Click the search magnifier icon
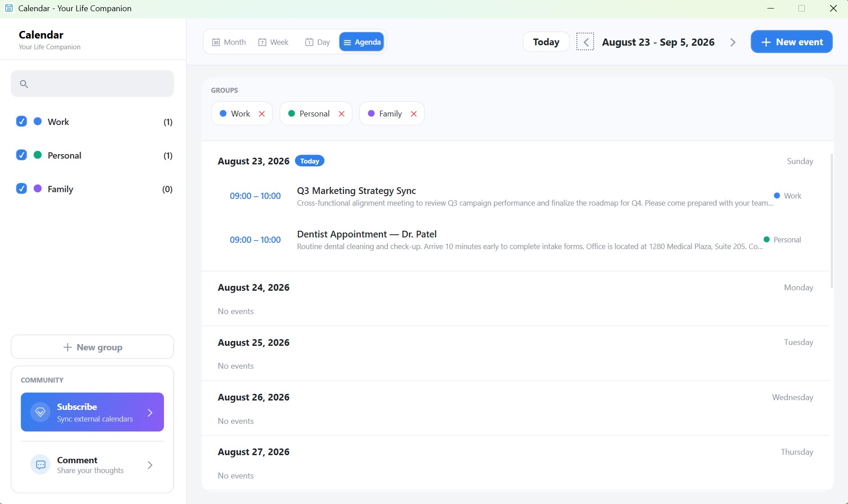 click(x=24, y=84)
